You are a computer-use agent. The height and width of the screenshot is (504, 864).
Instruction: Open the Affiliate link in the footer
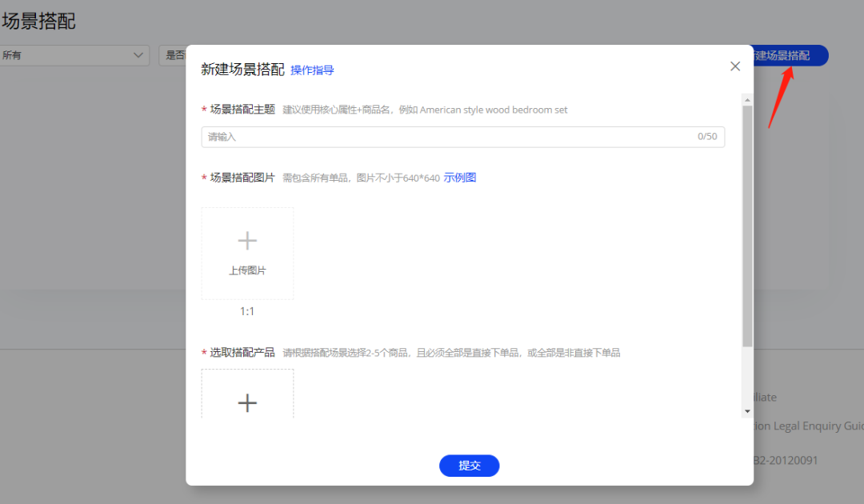762,397
